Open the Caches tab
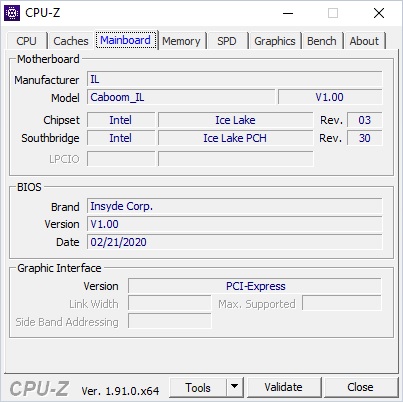The height and width of the screenshot is (402, 403). [71, 41]
